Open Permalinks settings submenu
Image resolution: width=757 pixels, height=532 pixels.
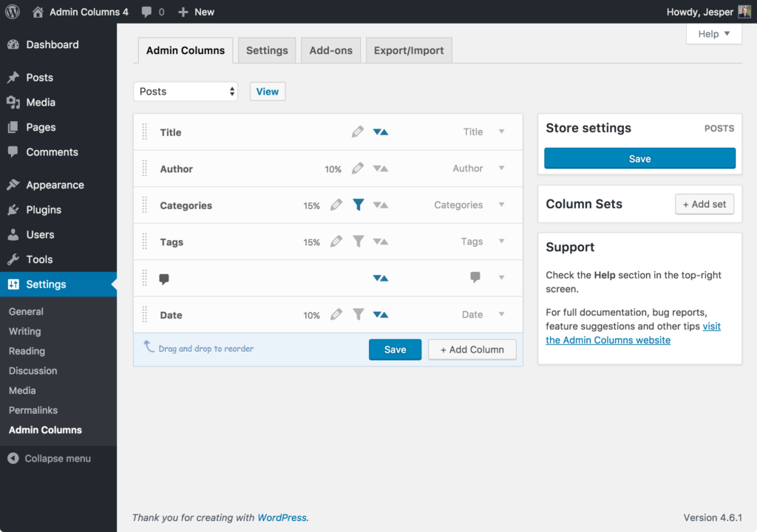coord(33,410)
